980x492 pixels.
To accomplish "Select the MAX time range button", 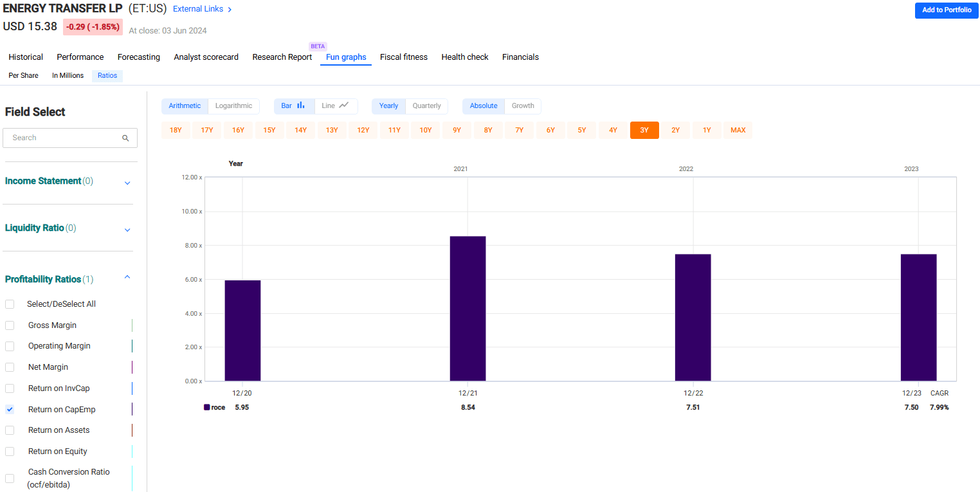I will [x=738, y=131].
